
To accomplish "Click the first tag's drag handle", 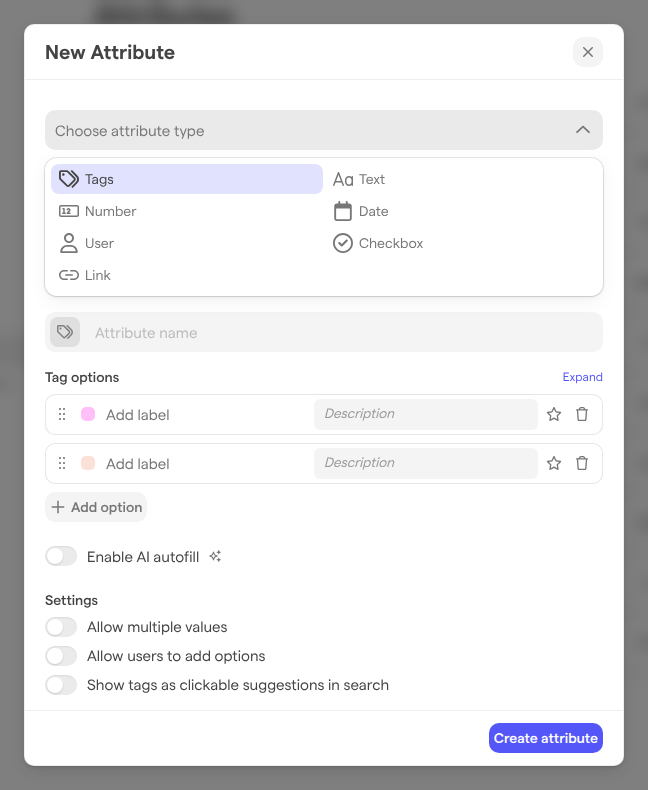I will click(x=62, y=414).
